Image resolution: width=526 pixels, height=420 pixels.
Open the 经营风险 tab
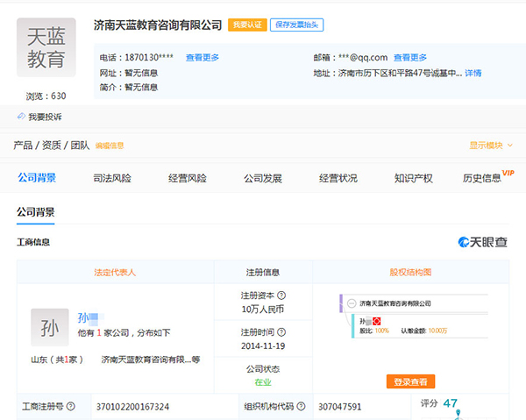click(188, 178)
